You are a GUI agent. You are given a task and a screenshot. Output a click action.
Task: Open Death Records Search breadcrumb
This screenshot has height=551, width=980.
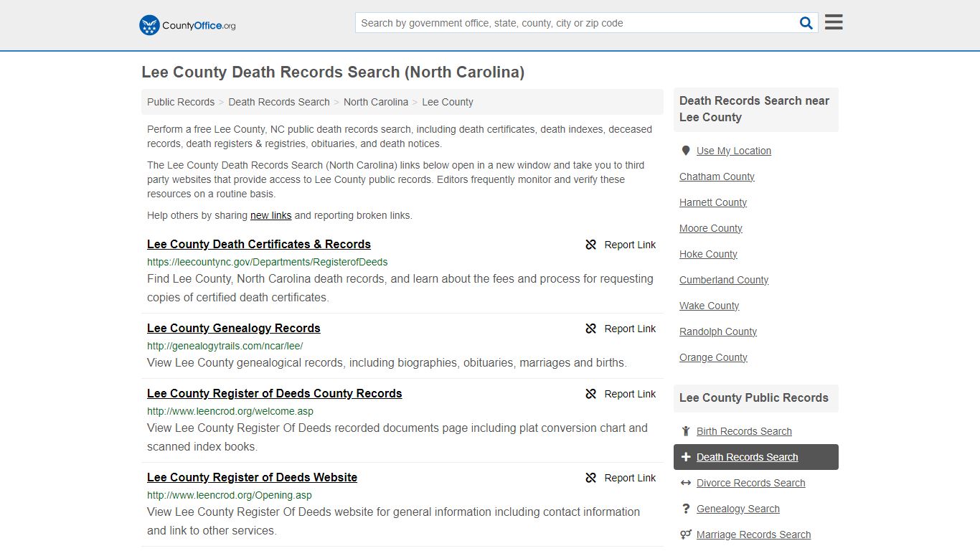279,102
